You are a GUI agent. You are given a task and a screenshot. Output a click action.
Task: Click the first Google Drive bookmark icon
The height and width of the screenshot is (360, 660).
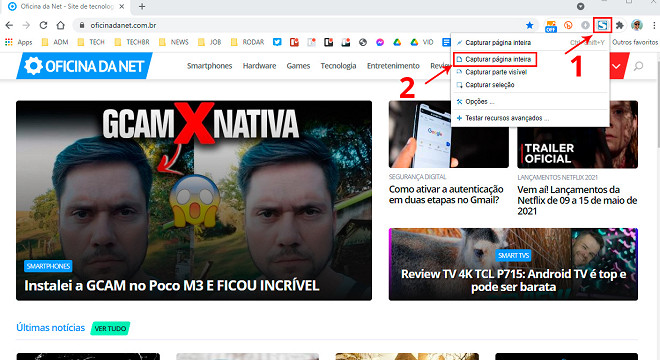tap(397, 42)
